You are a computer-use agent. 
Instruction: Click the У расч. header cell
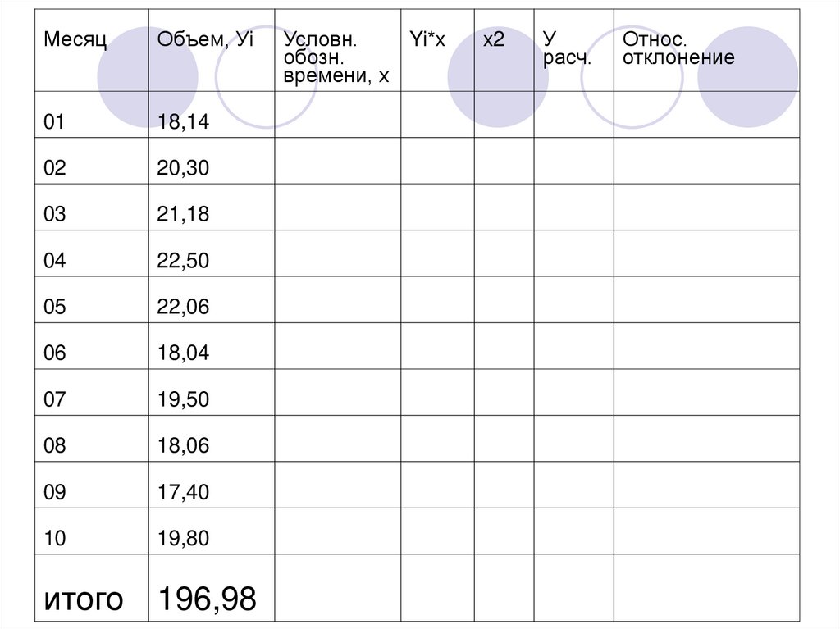pos(567,48)
